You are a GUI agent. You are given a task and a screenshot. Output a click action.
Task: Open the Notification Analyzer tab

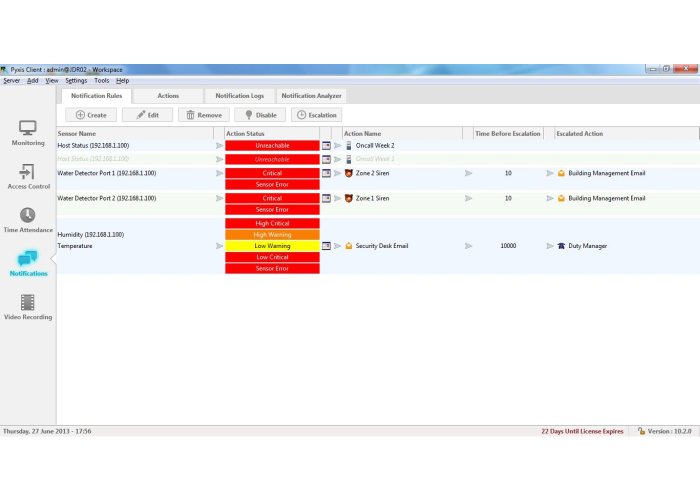point(311,96)
